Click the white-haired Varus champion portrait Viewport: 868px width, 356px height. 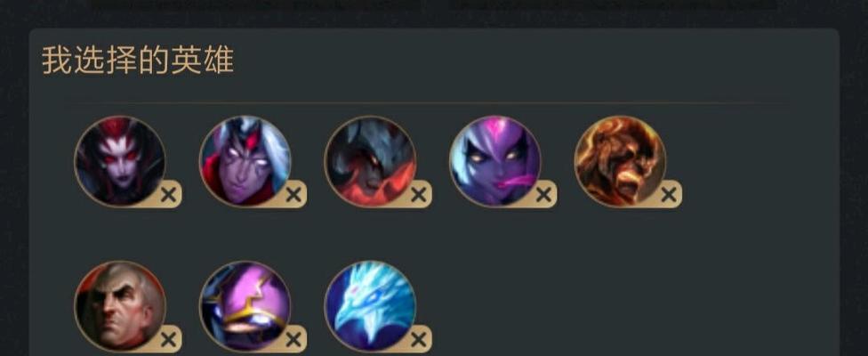click(x=245, y=160)
